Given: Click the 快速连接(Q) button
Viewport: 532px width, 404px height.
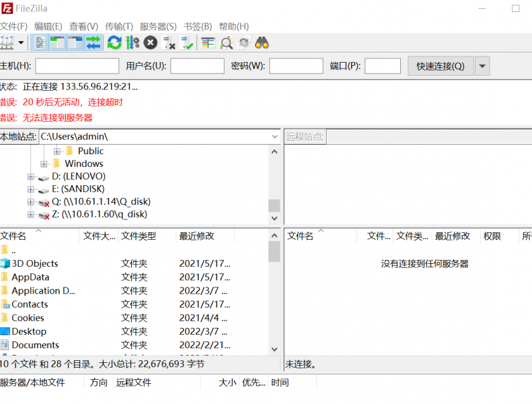Looking at the screenshot, I should click(x=440, y=66).
